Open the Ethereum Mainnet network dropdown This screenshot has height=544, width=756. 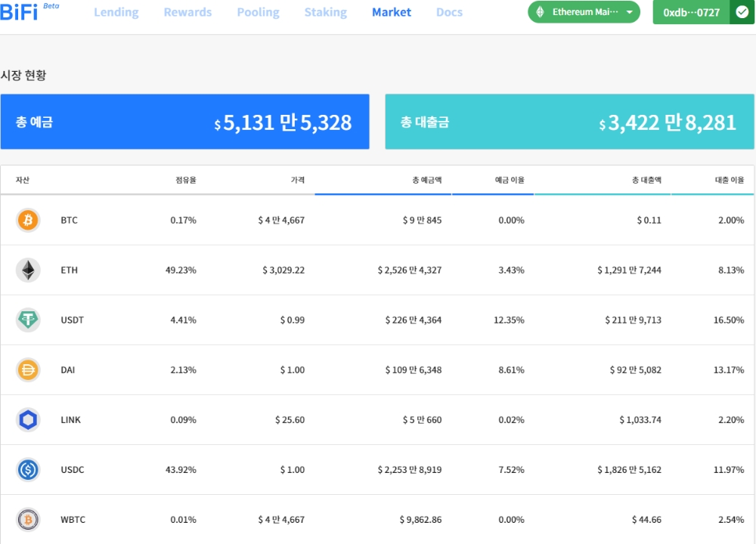pos(584,12)
